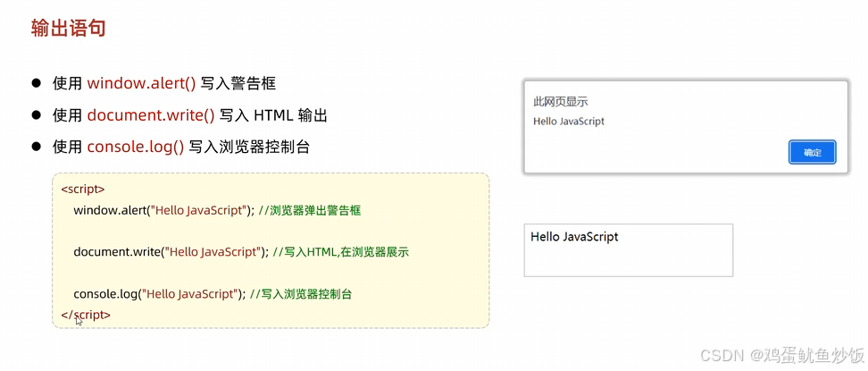
Task: Click the 确定 button in alert dialog
Action: point(812,153)
